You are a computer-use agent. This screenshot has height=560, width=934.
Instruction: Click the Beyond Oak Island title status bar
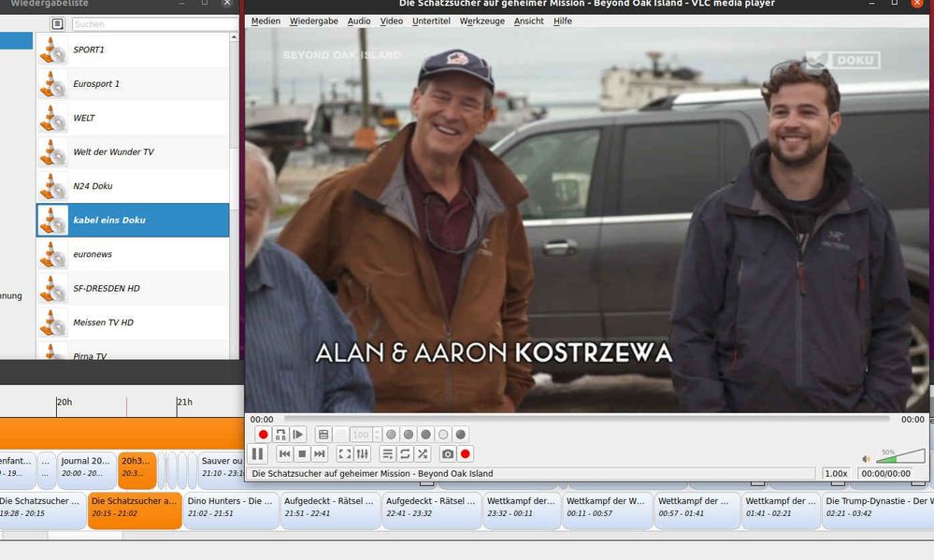(x=531, y=474)
